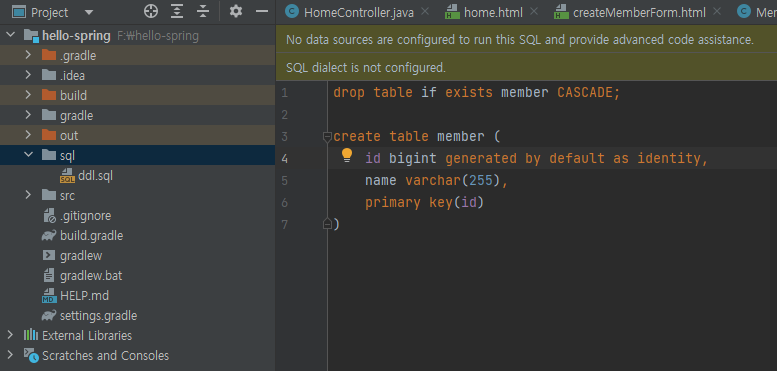This screenshot has width=777, height=371.
Task: Click the Gradle elephant icon beside settings.gradle
Action: tap(49, 316)
